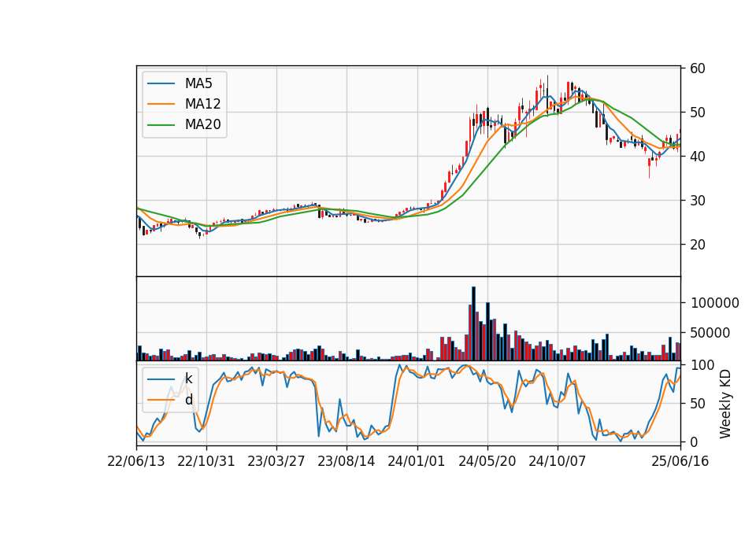Click the k legend label in KD panel
This screenshot has width=756, height=543.
click(188, 379)
